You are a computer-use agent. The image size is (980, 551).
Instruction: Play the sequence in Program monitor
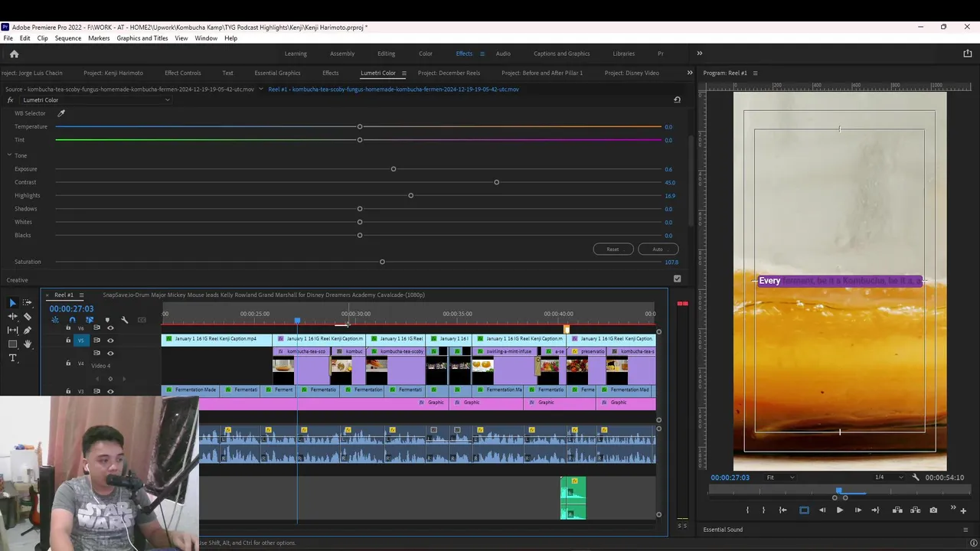point(840,510)
